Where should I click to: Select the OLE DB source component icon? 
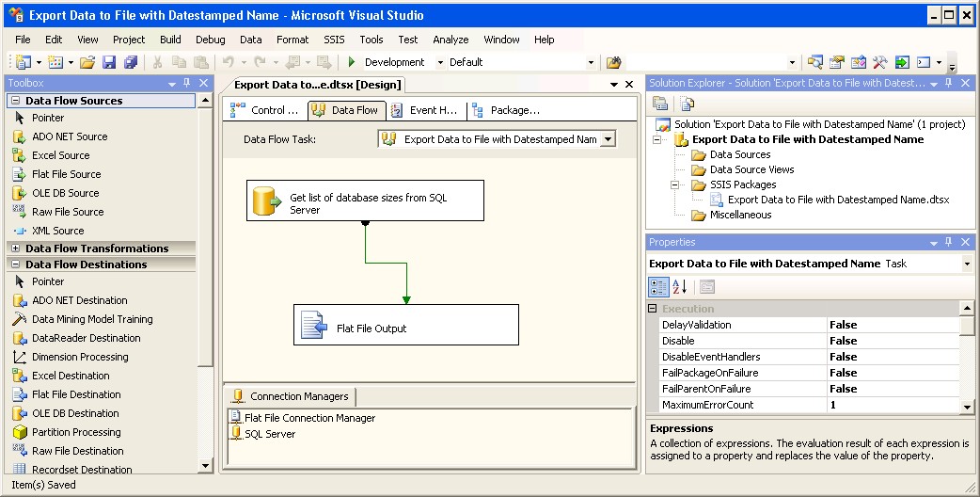[x=267, y=200]
